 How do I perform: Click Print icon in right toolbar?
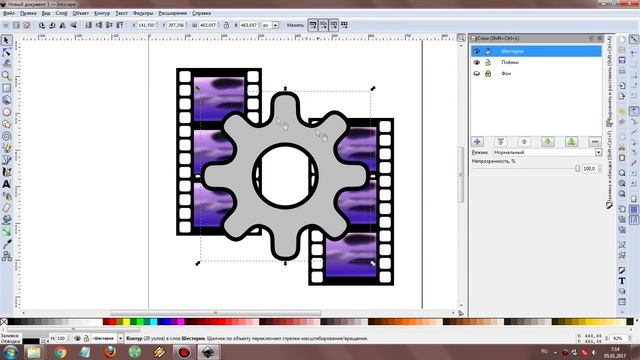pos(622,71)
